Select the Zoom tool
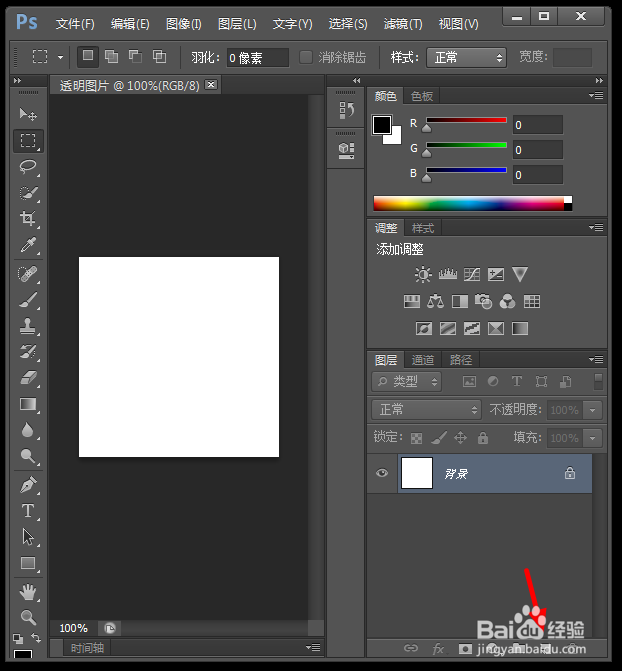 tap(28, 618)
